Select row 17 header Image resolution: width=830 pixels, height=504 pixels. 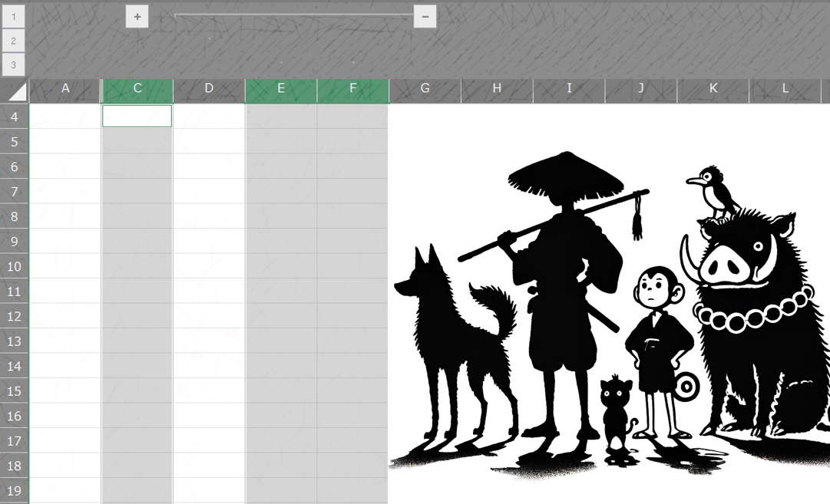pyautogui.click(x=15, y=441)
